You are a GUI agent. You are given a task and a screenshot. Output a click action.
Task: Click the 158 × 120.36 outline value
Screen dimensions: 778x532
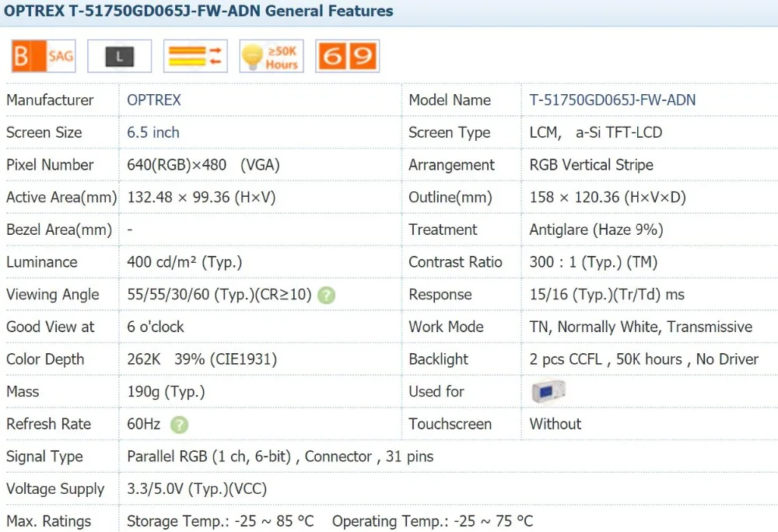tap(608, 198)
